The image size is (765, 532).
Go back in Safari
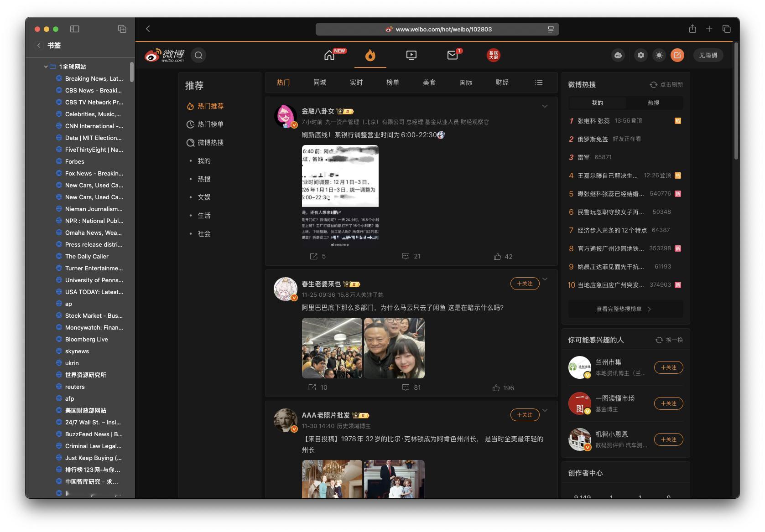click(x=148, y=29)
